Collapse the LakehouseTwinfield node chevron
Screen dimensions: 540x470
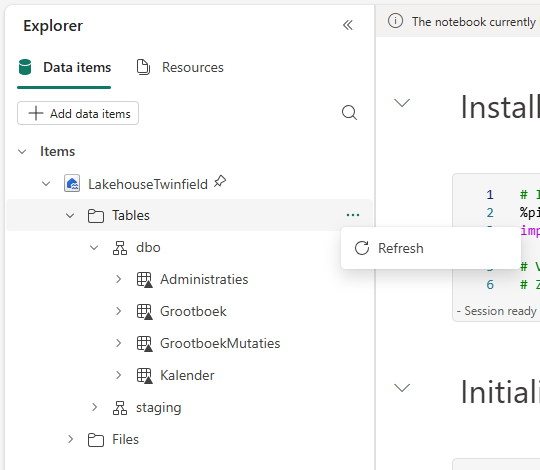[x=46, y=184]
